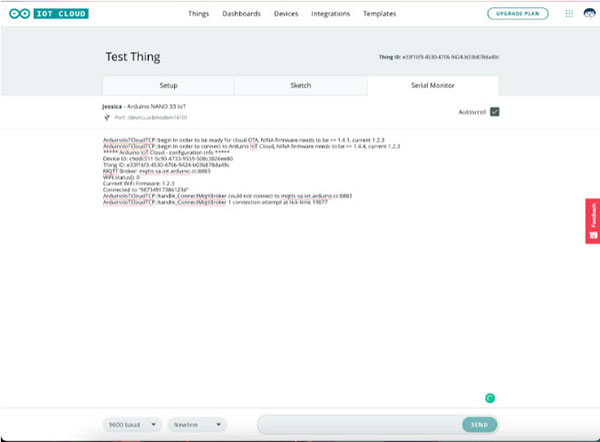Click the USB port icon
Image resolution: width=600 pixels, height=442 pixels.
coord(106,117)
